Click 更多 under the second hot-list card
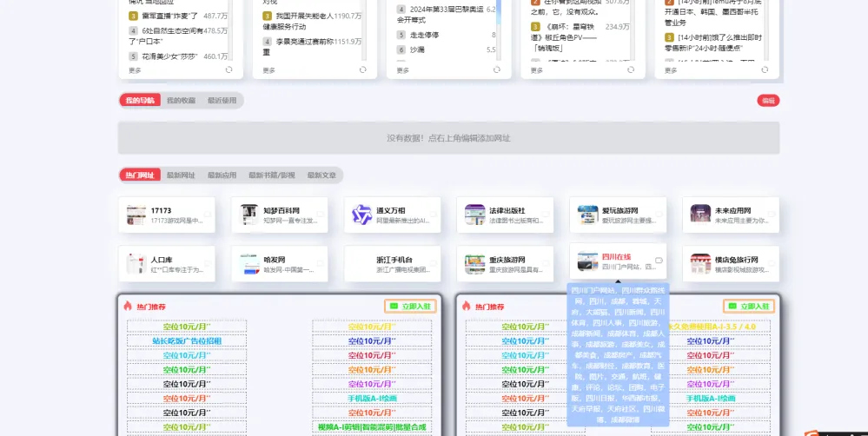Image resolution: width=868 pixels, height=436 pixels. pos(269,70)
